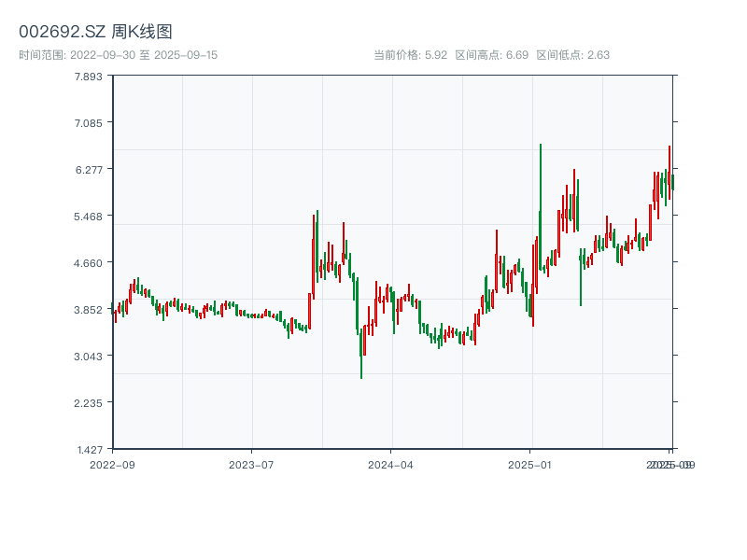The width and height of the screenshot is (747, 560).
Task: Click x-axis label 2022-09
Action: (112, 465)
